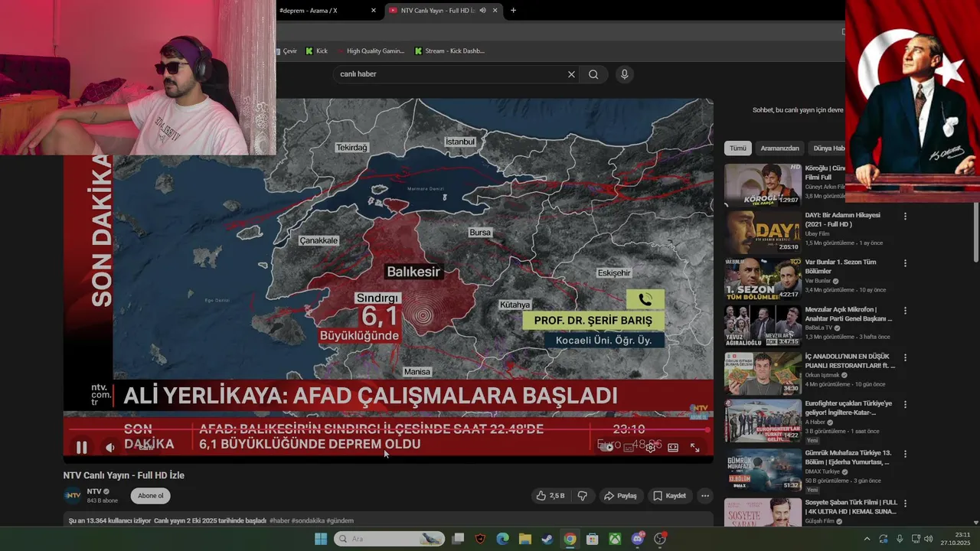Open the NTV channel avatar
980x551 pixels.
73,496
